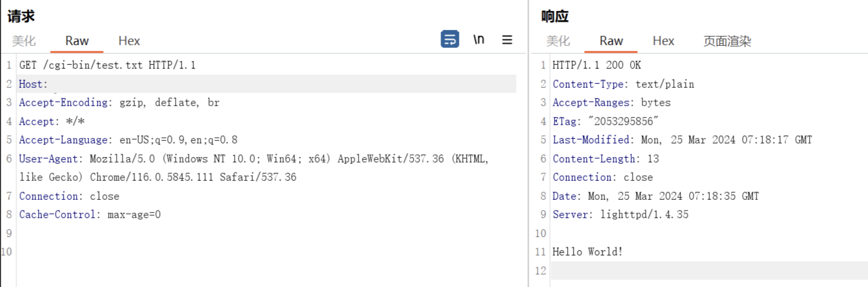
Task: Select the request Hex tab
Action: [129, 41]
